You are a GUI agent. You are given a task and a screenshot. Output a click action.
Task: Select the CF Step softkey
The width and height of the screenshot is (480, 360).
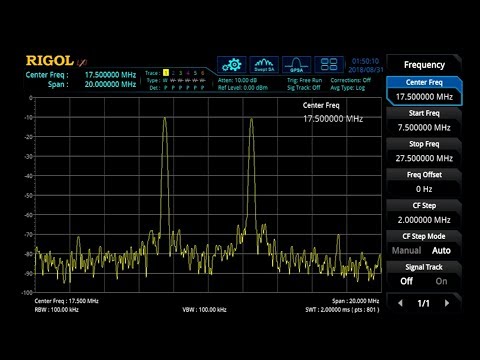point(424,213)
